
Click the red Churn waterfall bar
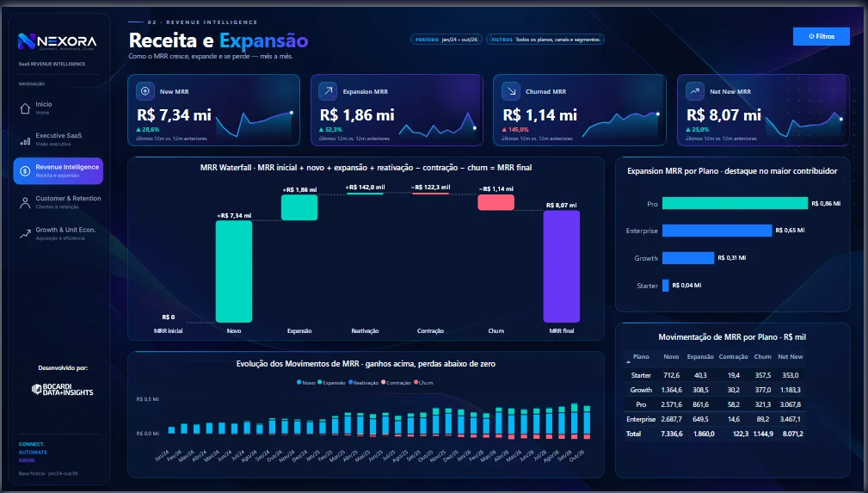496,202
